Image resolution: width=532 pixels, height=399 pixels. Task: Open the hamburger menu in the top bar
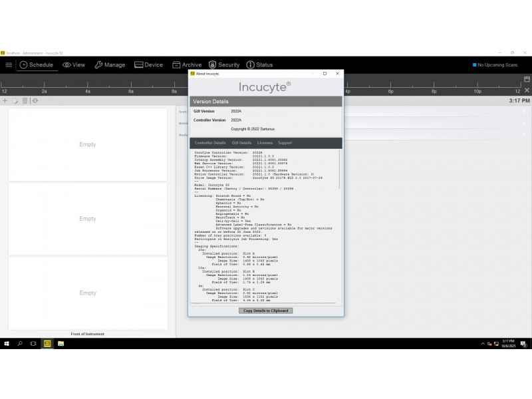pyautogui.click(x=9, y=65)
